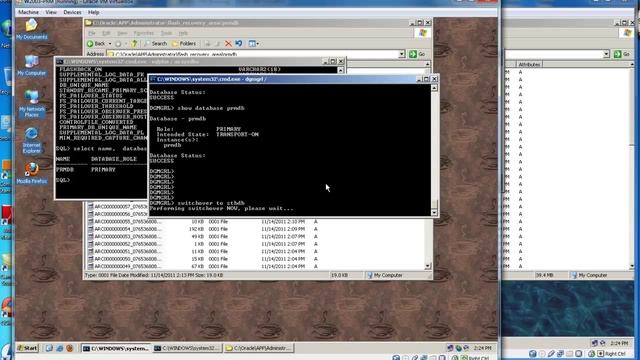Open the View menu in VirtualBox

51,12
